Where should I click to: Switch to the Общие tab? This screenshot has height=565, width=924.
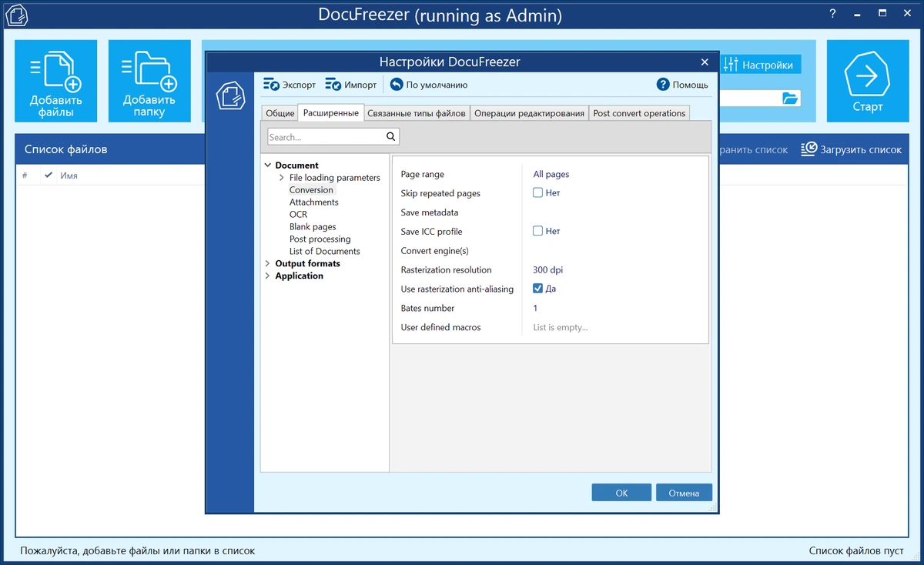[280, 113]
